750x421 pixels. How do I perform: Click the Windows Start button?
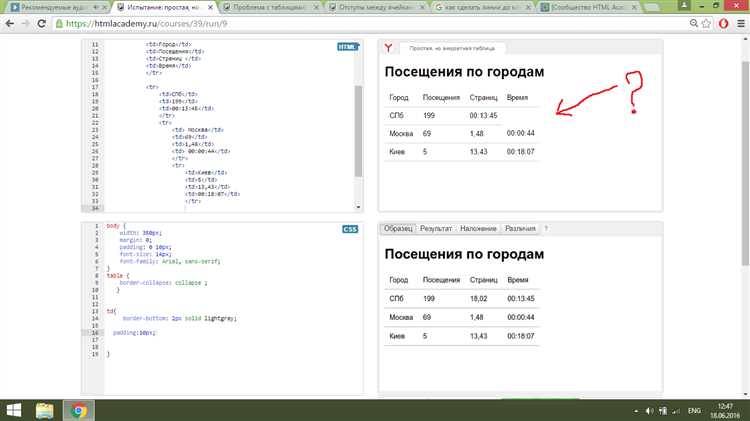[13, 410]
